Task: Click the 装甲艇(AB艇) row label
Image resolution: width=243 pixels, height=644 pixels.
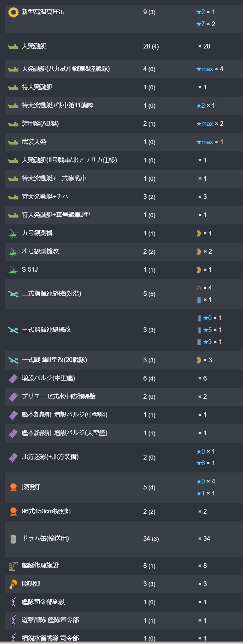Action: tap(40, 124)
